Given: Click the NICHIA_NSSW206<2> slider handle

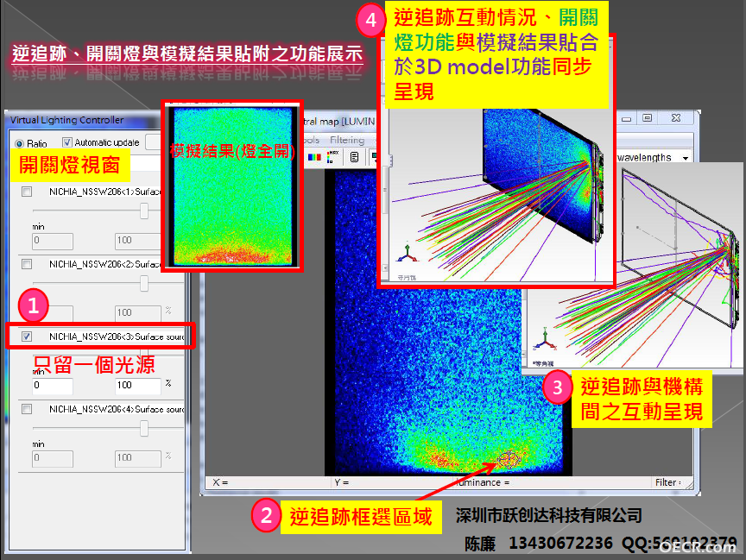Looking at the screenshot, I should pyautogui.click(x=144, y=283).
